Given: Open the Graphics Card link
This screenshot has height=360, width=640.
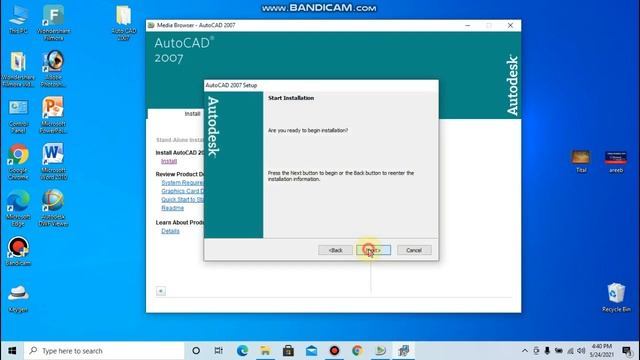Looking at the screenshot, I should [x=182, y=191].
